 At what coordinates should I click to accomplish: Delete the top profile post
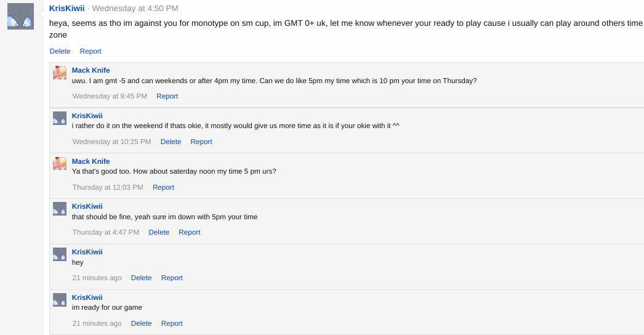pos(60,51)
